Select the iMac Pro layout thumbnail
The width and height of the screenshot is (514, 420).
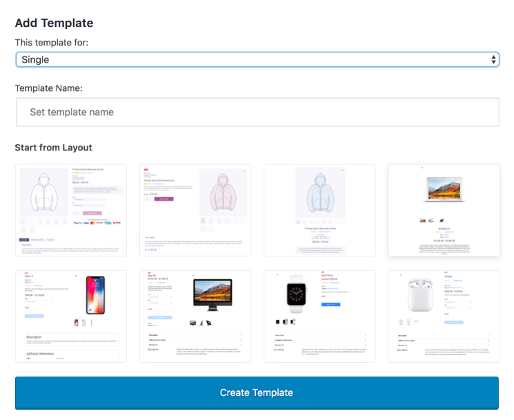(195, 317)
